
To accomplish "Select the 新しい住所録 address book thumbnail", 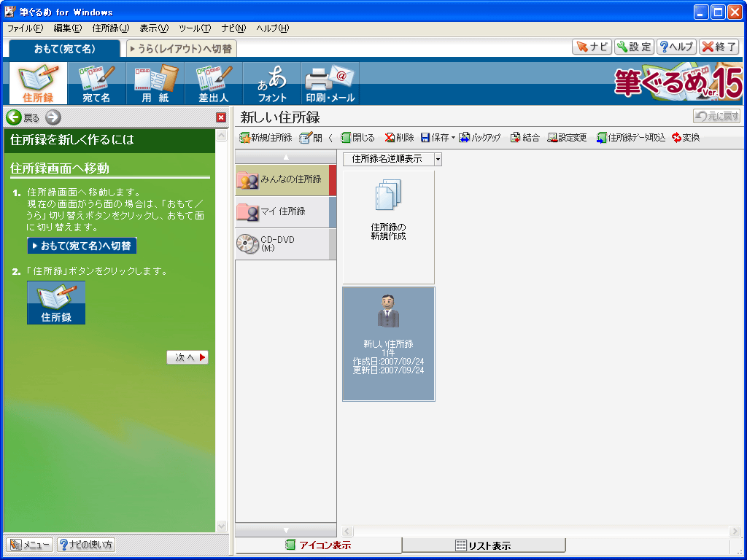I will (388, 344).
